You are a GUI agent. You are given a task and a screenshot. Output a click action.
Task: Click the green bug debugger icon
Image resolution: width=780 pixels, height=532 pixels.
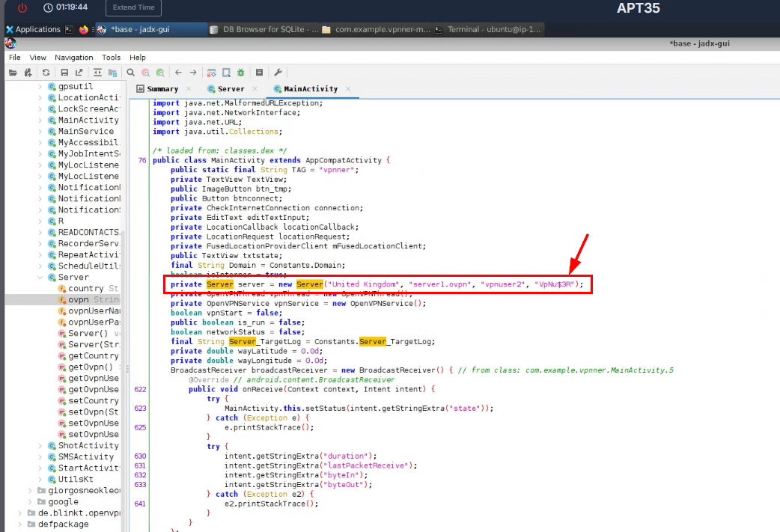coord(240,73)
